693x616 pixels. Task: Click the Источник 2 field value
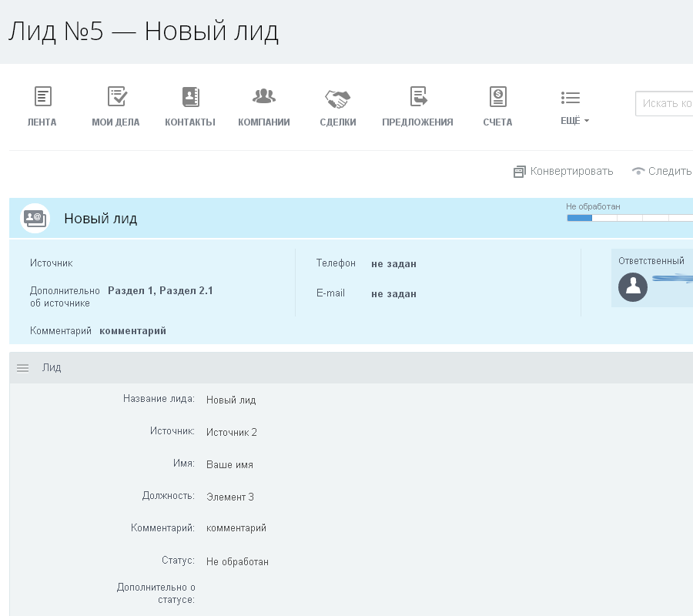click(232, 433)
